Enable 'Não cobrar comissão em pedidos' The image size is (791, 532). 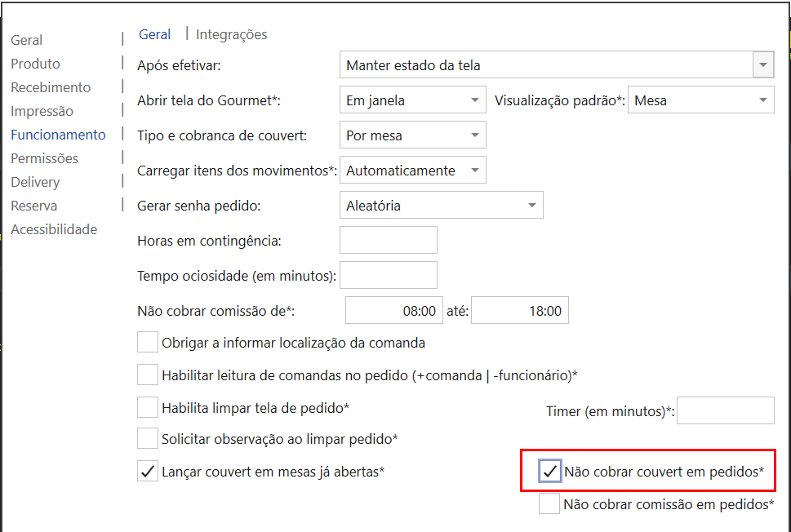[x=549, y=503]
